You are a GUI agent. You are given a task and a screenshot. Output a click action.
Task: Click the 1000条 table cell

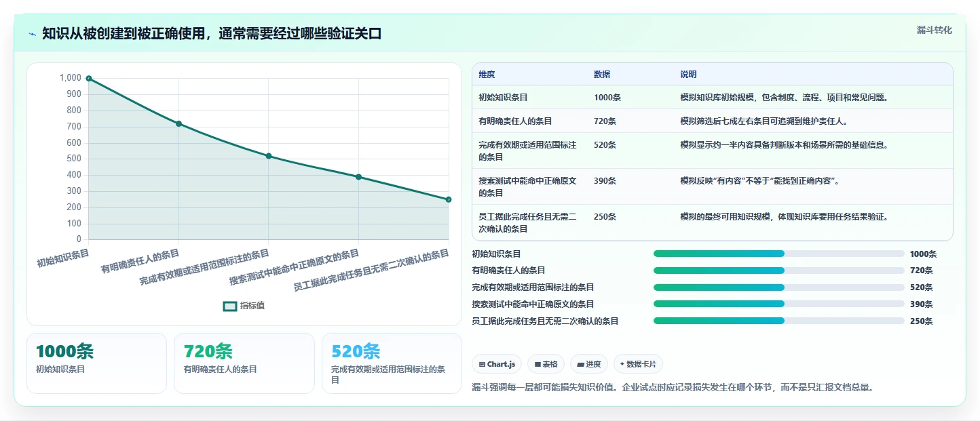[607, 98]
